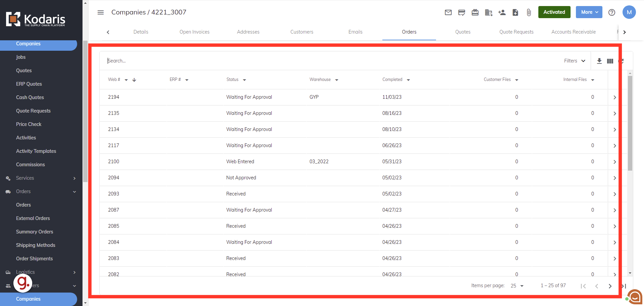Click the Kodaris logo
The width and height of the screenshot is (644, 306).
(x=36, y=19)
